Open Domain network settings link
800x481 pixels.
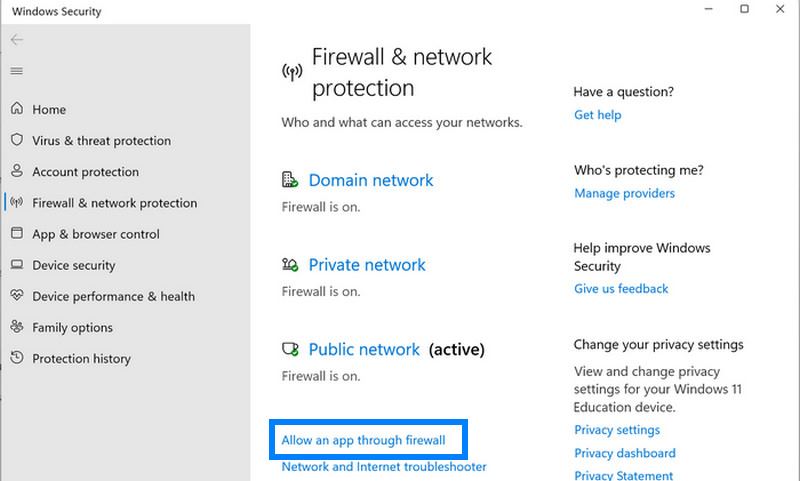pyautogui.click(x=371, y=181)
